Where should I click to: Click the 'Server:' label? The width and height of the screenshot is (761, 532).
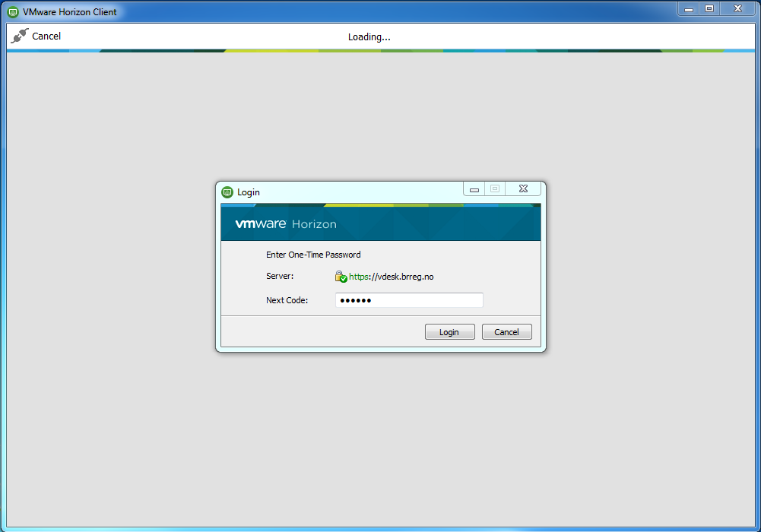point(280,276)
